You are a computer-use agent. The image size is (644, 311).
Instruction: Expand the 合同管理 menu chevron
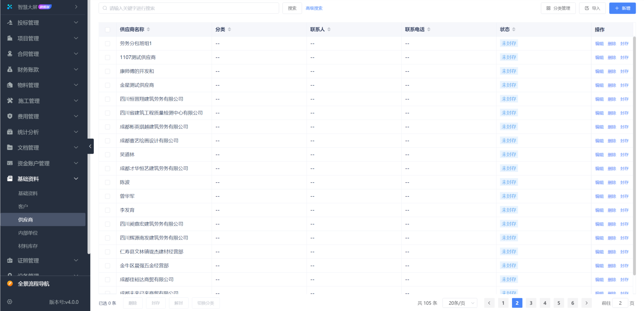(76, 54)
